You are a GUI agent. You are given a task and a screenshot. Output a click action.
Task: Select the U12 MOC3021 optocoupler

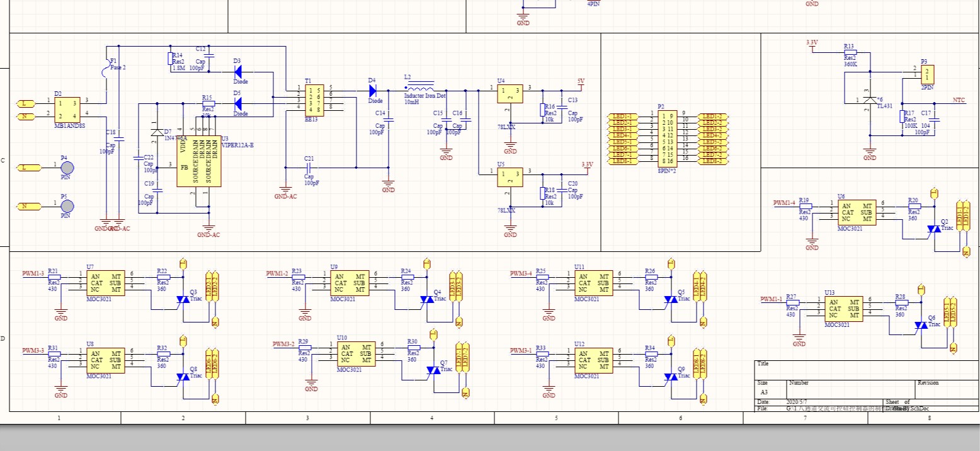pos(593,361)
